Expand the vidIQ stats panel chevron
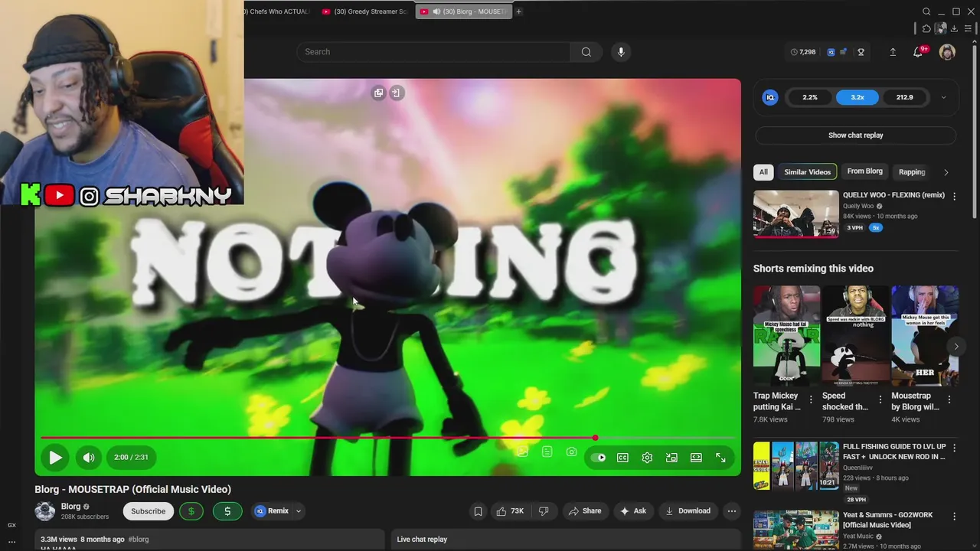This screenshot has width=980, height=551. coord(943,97)
